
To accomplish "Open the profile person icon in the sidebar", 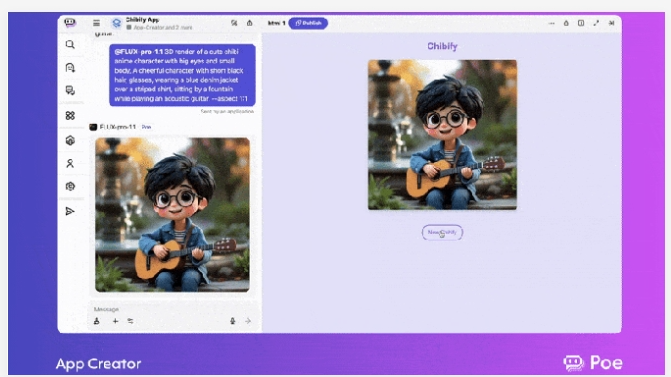I will click(x=70, y=163).
